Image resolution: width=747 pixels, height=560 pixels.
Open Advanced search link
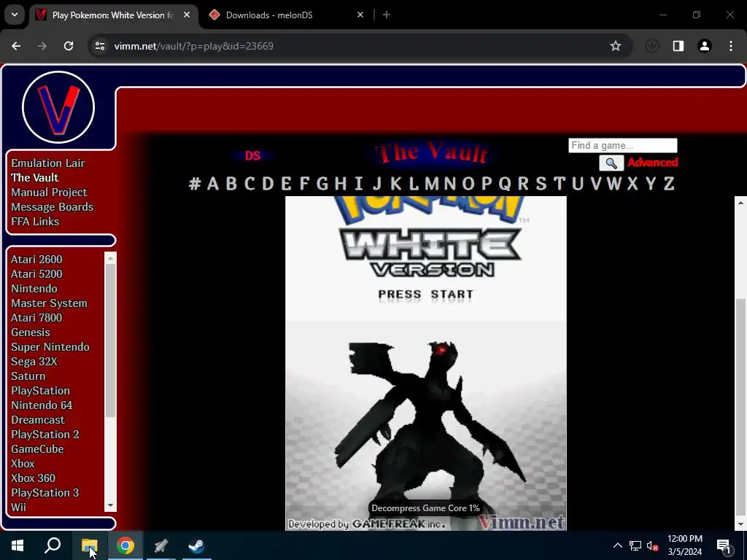pyautogui.click(x=653, y=163)
